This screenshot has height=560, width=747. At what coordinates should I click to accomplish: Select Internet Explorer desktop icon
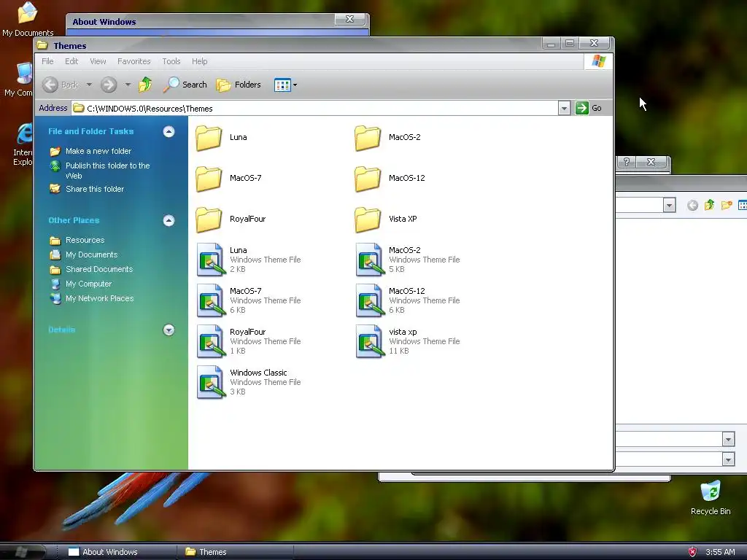click(23, 144)
